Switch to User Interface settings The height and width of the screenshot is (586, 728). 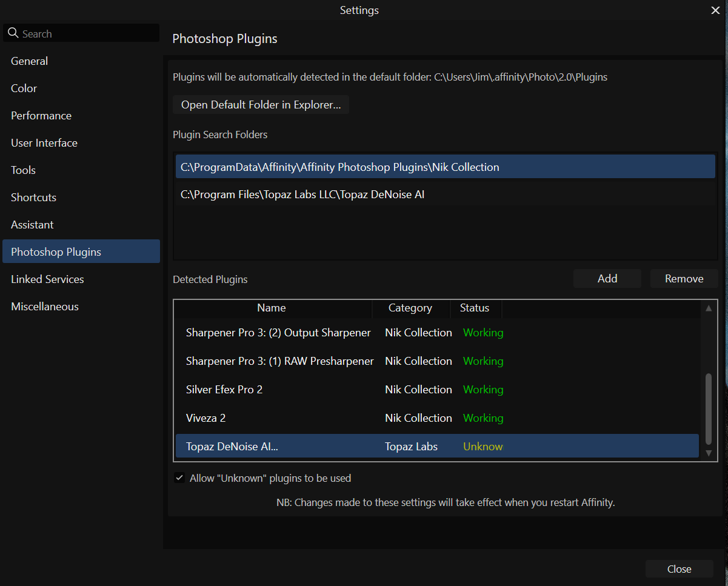(81, 143)
